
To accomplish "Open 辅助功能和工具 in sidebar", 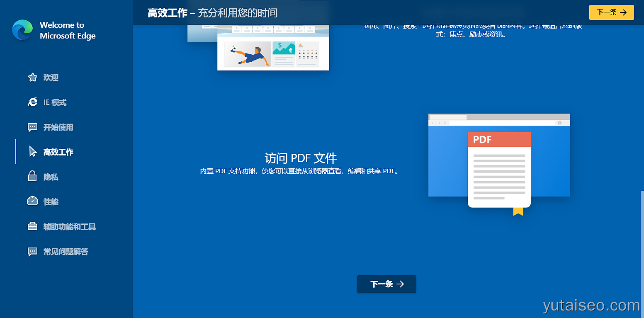I will tap(70, 227).
